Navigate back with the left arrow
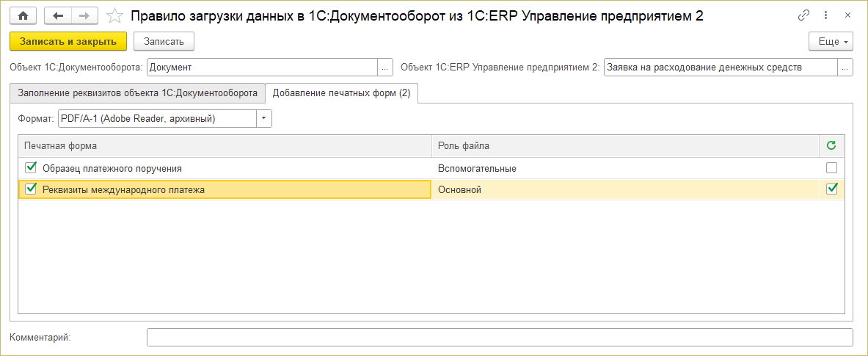Screen dimensions: 868x356 point(58,15)
